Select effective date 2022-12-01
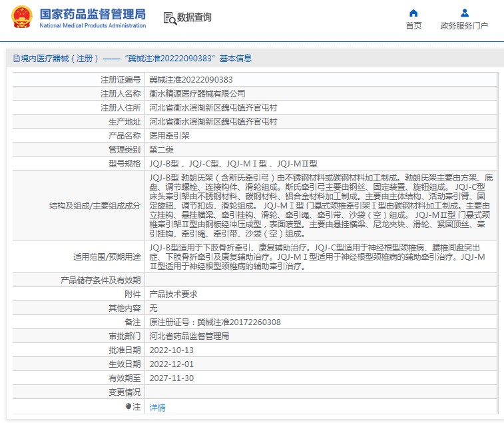The width and height of the screenshot is (504, 423). tap(171, 364)
